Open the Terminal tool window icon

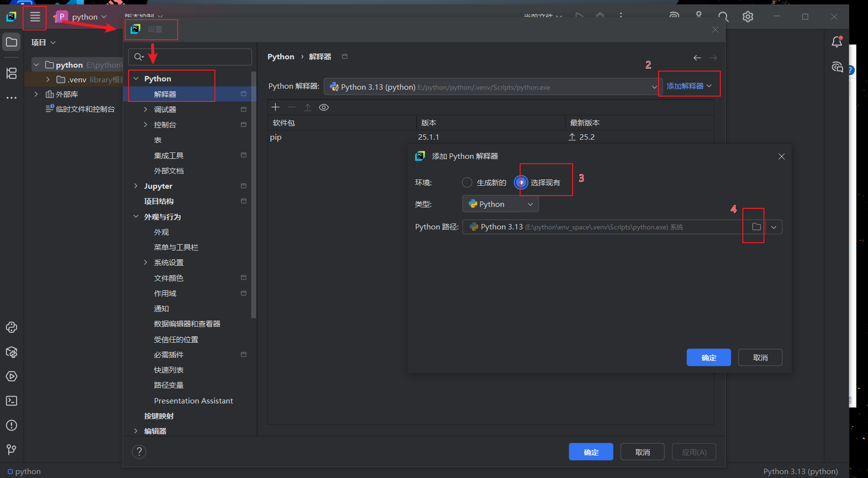pos(11,401)
